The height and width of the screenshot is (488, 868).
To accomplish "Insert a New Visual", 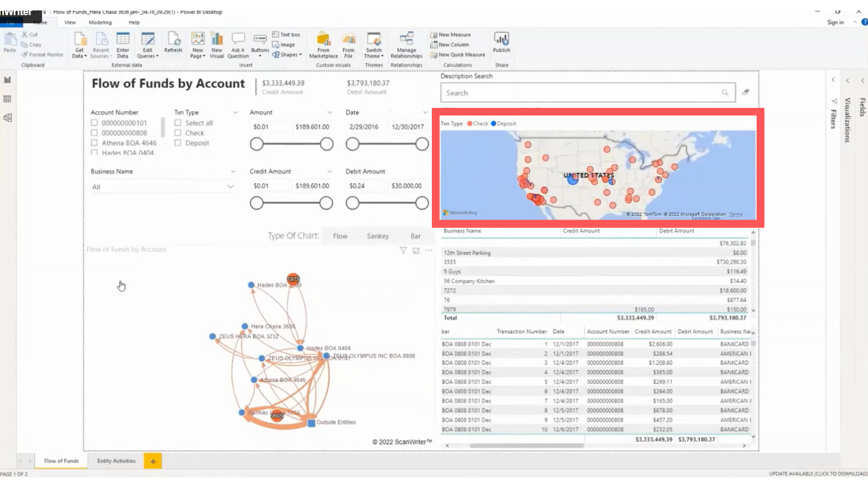I will click(x=217, y=39).
